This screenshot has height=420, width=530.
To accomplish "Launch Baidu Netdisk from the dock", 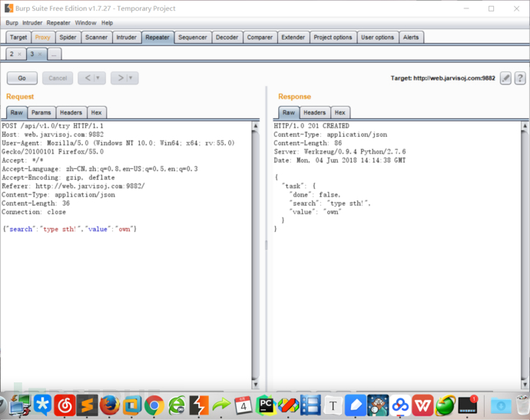I will [400, 405].
